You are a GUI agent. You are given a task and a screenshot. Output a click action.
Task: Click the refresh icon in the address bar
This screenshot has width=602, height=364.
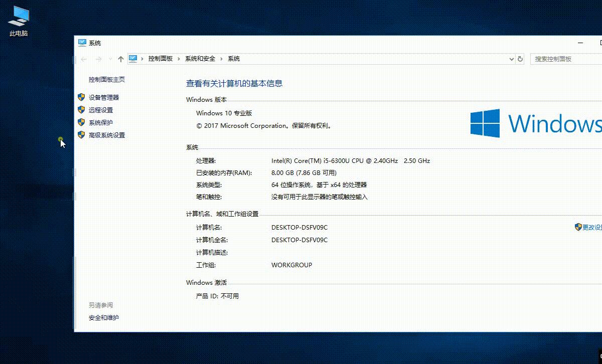click(520, 59)
